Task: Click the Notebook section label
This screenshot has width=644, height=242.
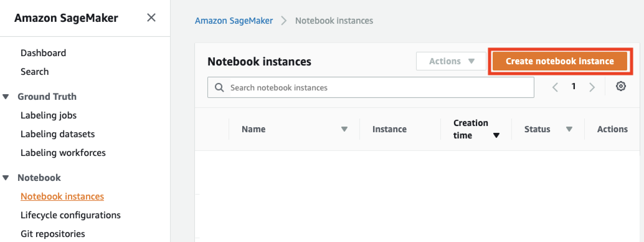Action: 39,178
